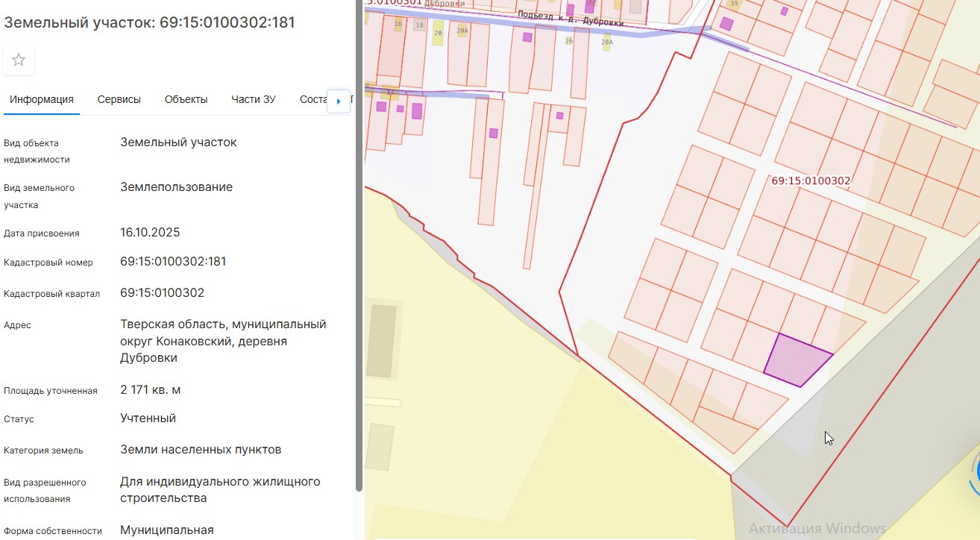
Task: Click the Статус field label
Action: coord(19,419)
